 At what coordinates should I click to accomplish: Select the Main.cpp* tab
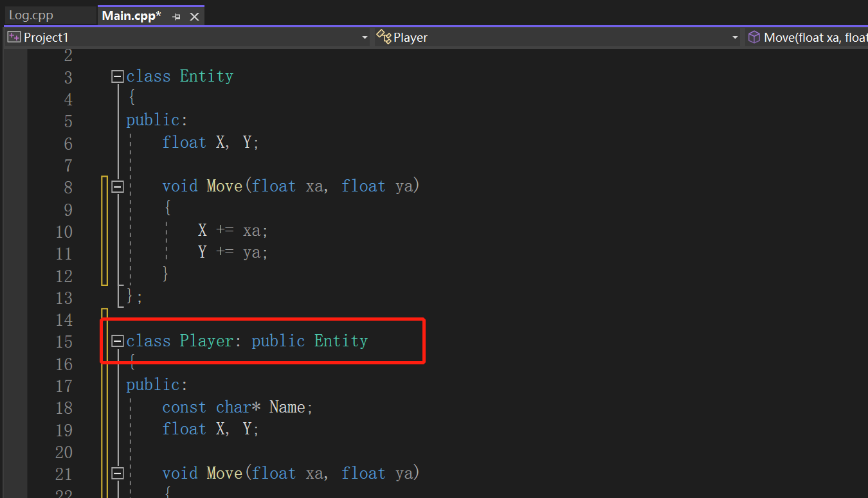[131, 15]
